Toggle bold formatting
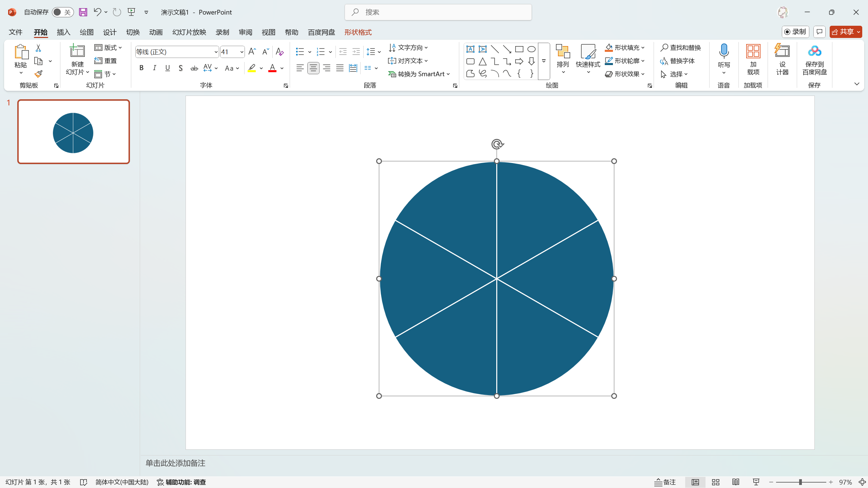 [141, 68]
